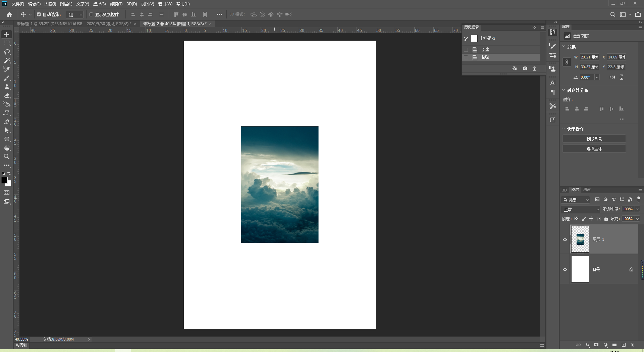
Task: Click the 删除背景 button
Action: coord(594,139)
